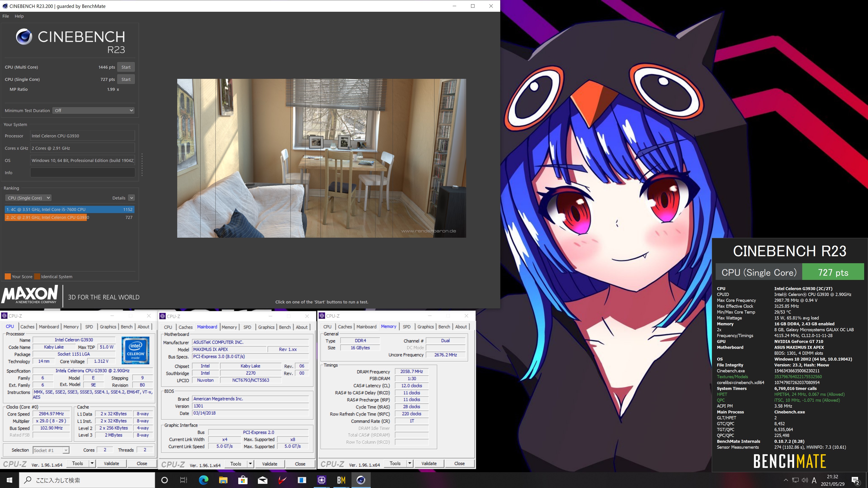The image size is (868, 488).
Task: Click the Your Score orange legend swatch
Action: coord(8,277)
